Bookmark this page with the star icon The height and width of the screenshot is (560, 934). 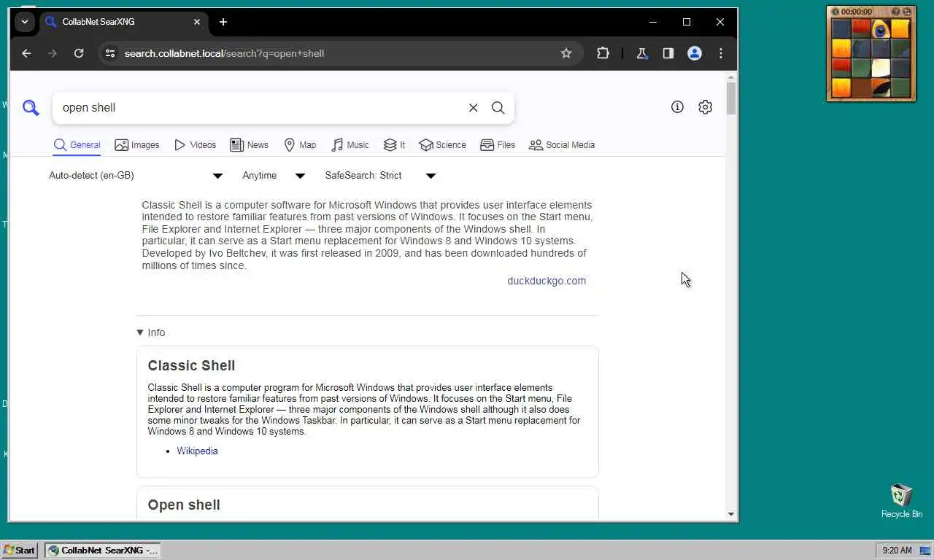[x=566, y=53]
